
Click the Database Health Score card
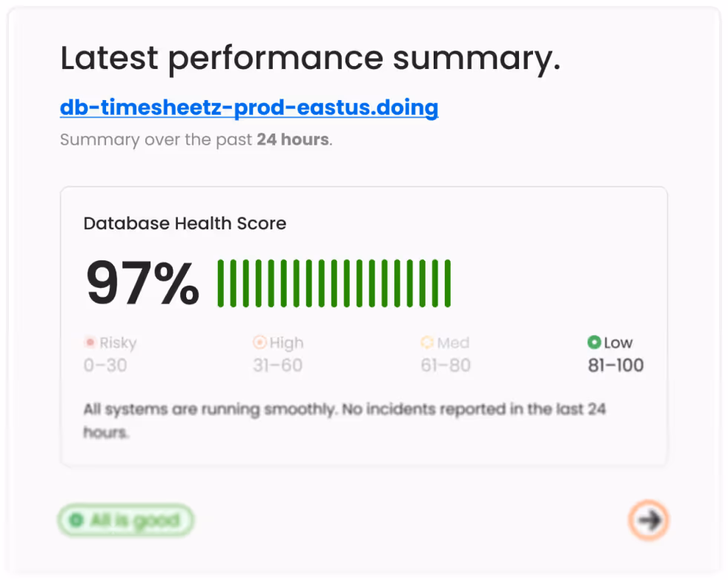[364, 326]
